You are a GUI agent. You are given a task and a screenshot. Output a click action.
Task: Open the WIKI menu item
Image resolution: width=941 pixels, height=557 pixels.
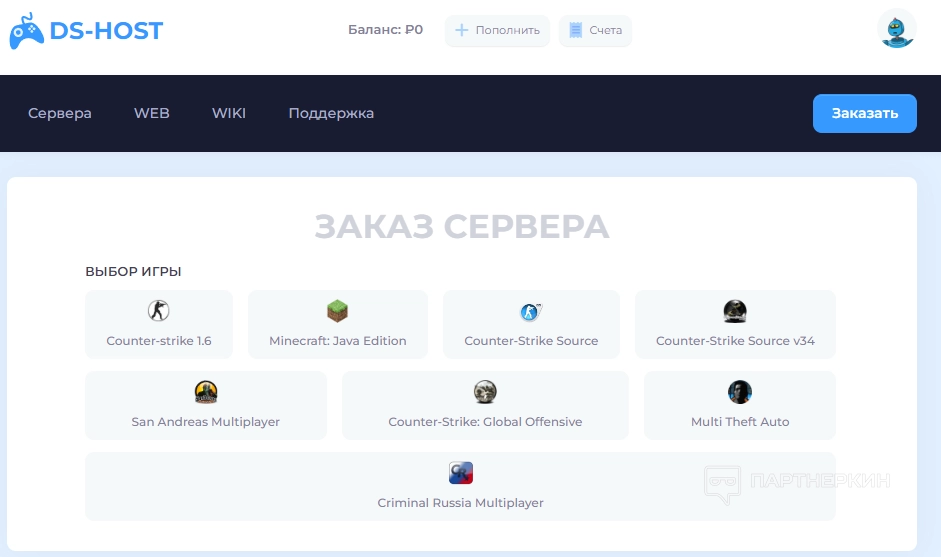point(229,113)
